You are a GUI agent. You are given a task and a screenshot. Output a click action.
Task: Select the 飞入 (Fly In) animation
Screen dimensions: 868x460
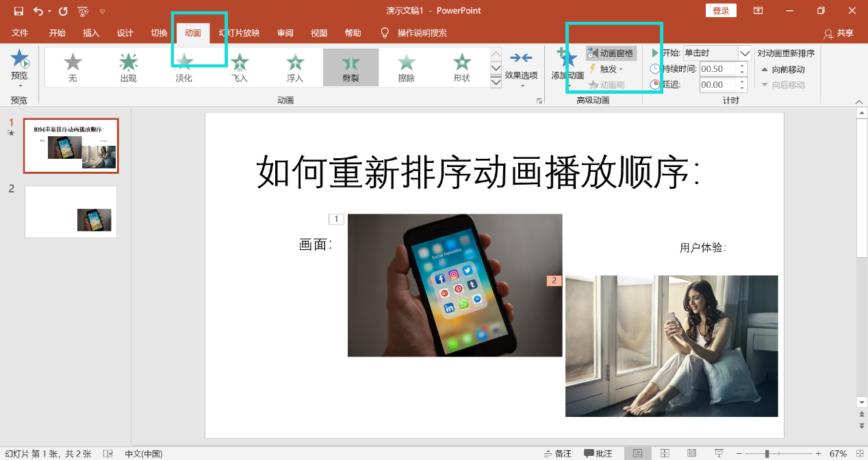pos(239,66)
